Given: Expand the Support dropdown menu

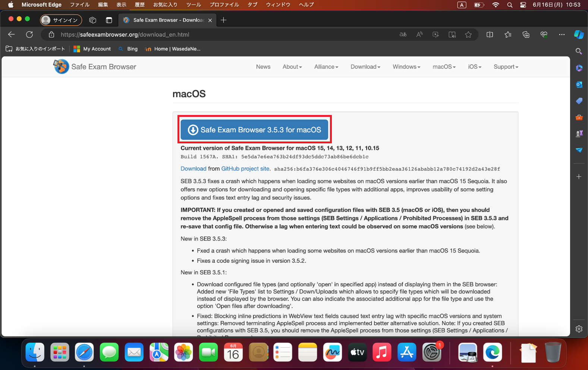Looking at the screenshot, I should [x=506, y=67].
